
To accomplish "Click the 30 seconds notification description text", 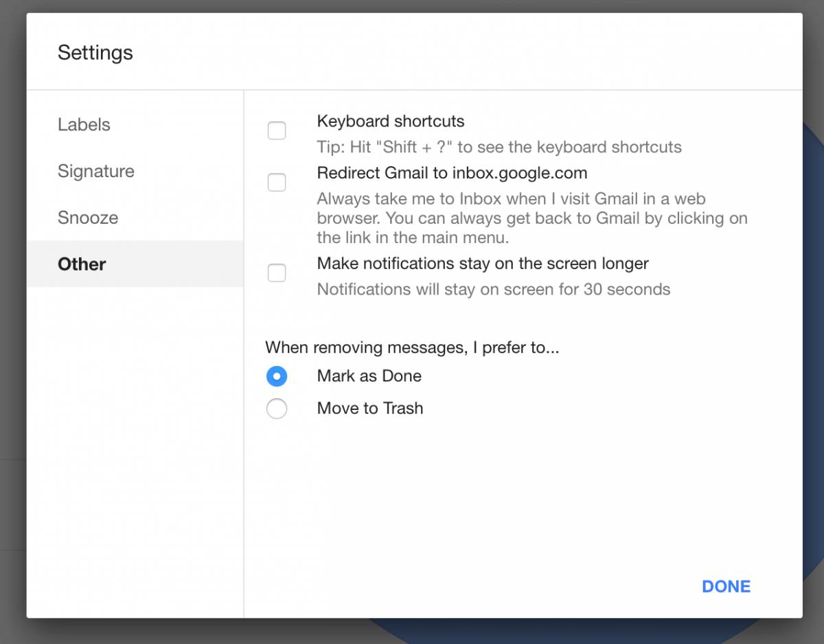I will coord(493,289).
